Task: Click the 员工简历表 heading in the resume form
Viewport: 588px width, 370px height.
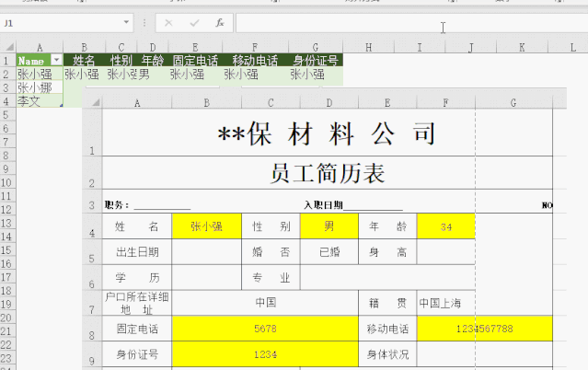Action: [x=328, y=173]
